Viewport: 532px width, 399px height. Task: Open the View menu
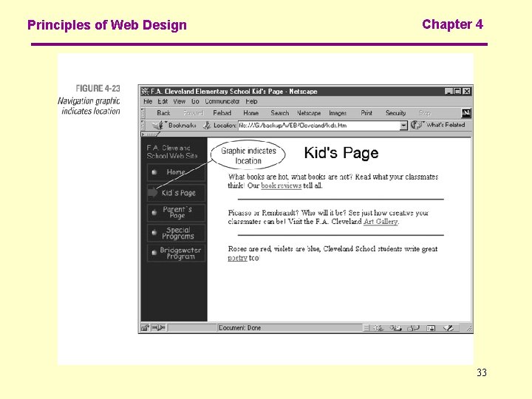click(x=180, y=101)
